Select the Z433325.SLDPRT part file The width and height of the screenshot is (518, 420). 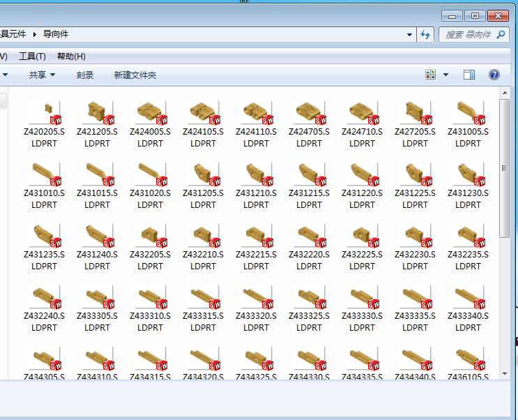pyautogui.click(x=310, y=308)
